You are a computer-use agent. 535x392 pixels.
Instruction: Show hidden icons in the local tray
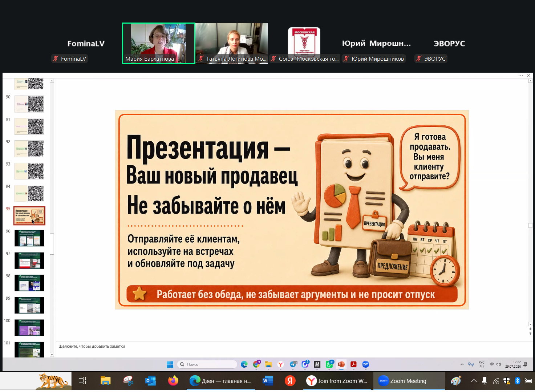click(474, 381)
